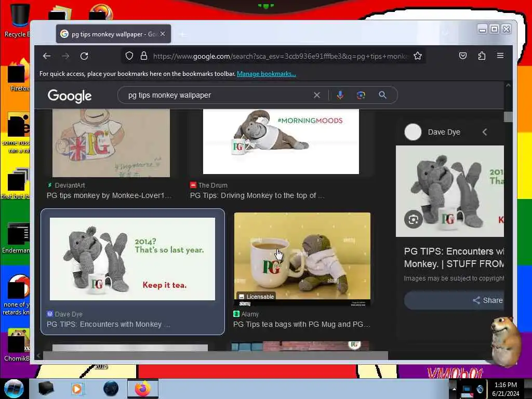Click the forward navigation arrow

(x=65, y=56)
